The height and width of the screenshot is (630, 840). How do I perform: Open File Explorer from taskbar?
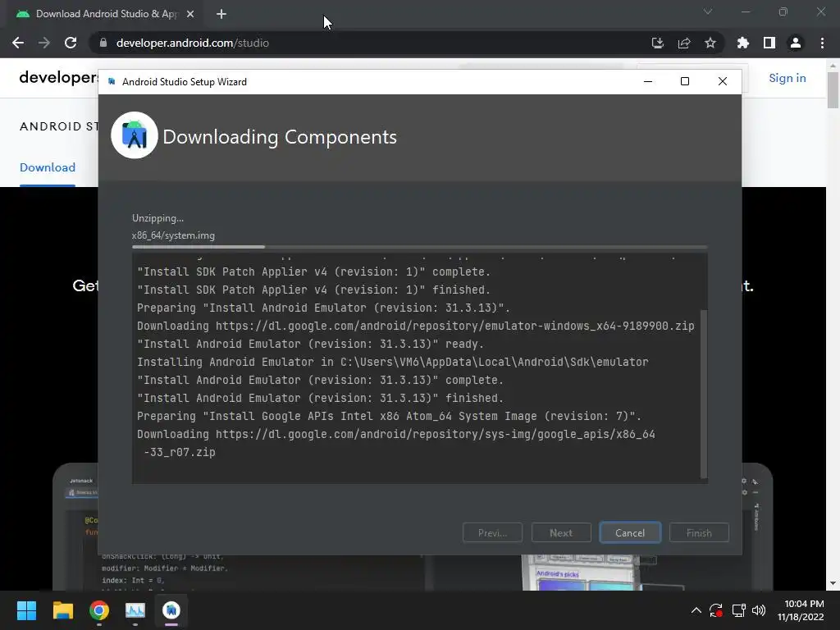pos(62,610)
